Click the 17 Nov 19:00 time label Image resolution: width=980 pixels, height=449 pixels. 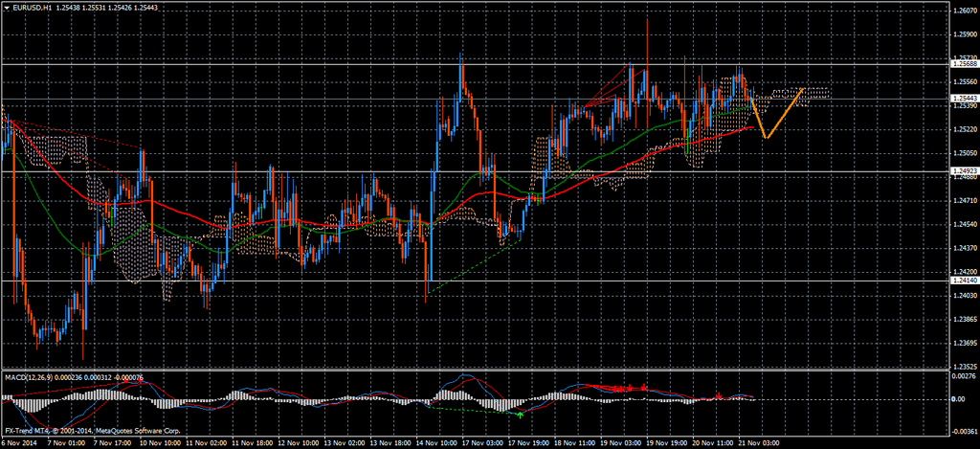(x=529, y=442)
